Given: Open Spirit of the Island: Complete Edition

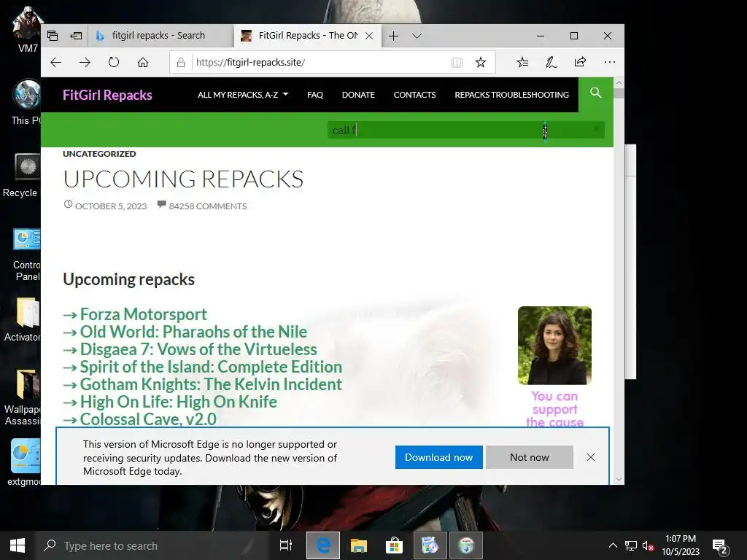Looking at the screenshot, I should 211,367.
